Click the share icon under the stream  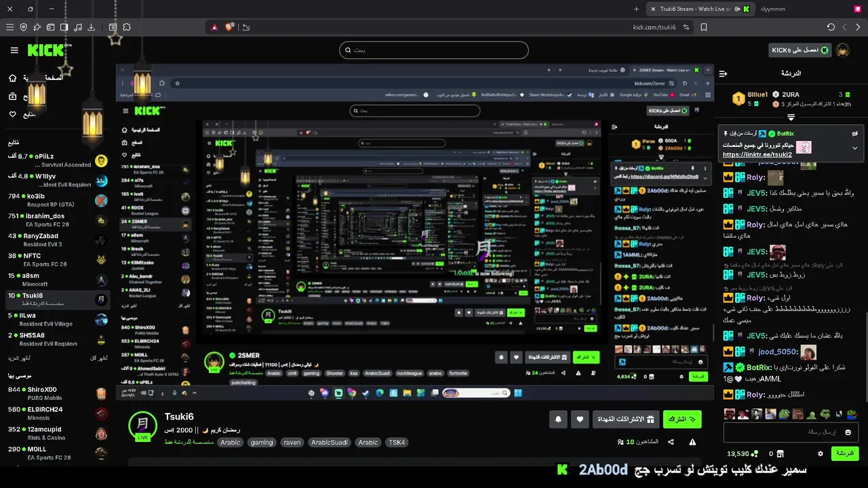(x=671, y=442)
